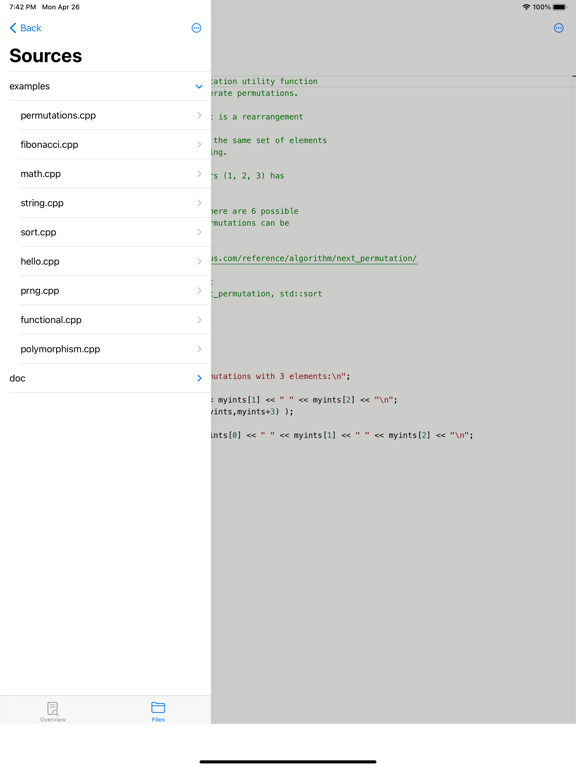Open the editor more options ellipsis icon
The width and height of the screenshot is (576, 768).
[x=558, y=28]
